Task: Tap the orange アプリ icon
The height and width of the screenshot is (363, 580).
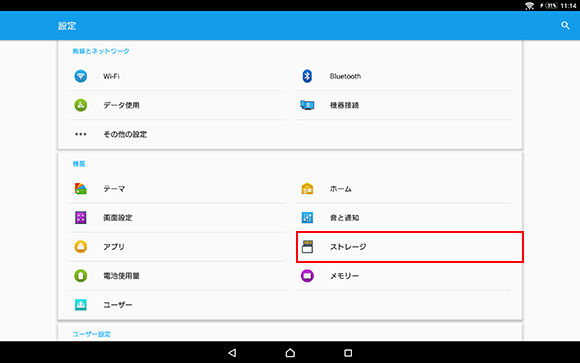Action: tap(81, 247)
